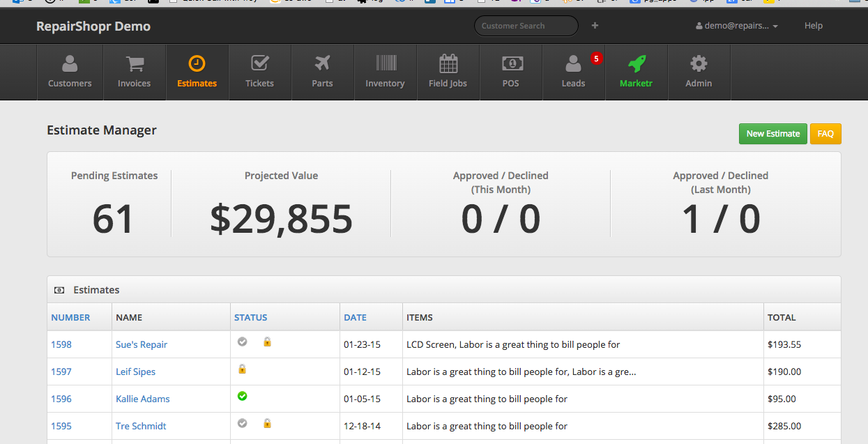
Task: Open the Customers section icon
Action: 70,64
